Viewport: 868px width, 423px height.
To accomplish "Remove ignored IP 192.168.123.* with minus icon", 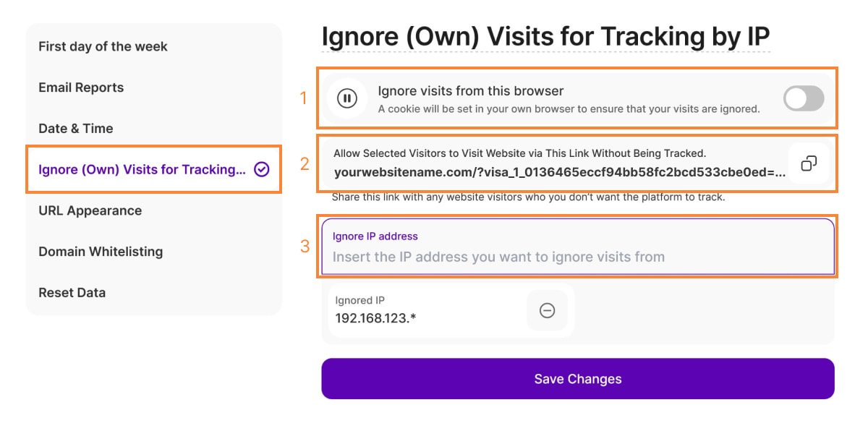I will point(548,310).
